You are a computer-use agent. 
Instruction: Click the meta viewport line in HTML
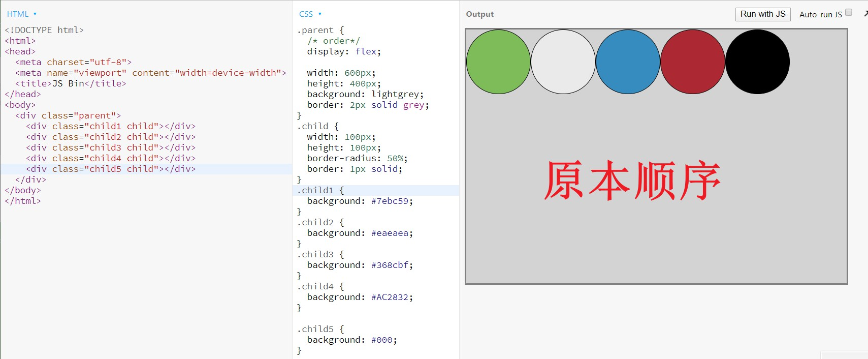pos(151,73)
